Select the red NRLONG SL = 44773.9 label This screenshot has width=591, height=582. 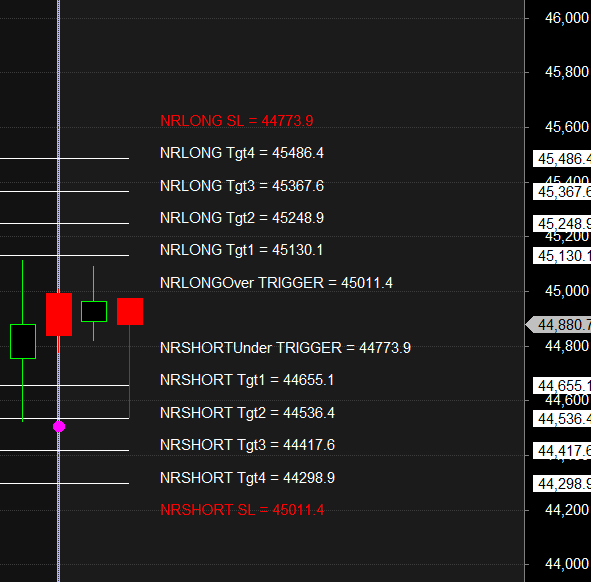coord(237,121)
